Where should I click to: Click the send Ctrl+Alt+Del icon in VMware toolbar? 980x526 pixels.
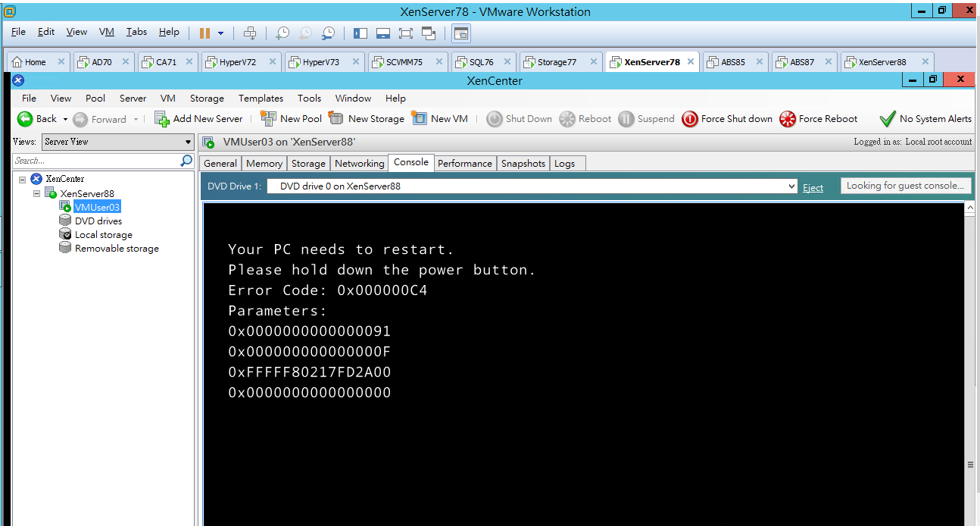click(250, 33)
